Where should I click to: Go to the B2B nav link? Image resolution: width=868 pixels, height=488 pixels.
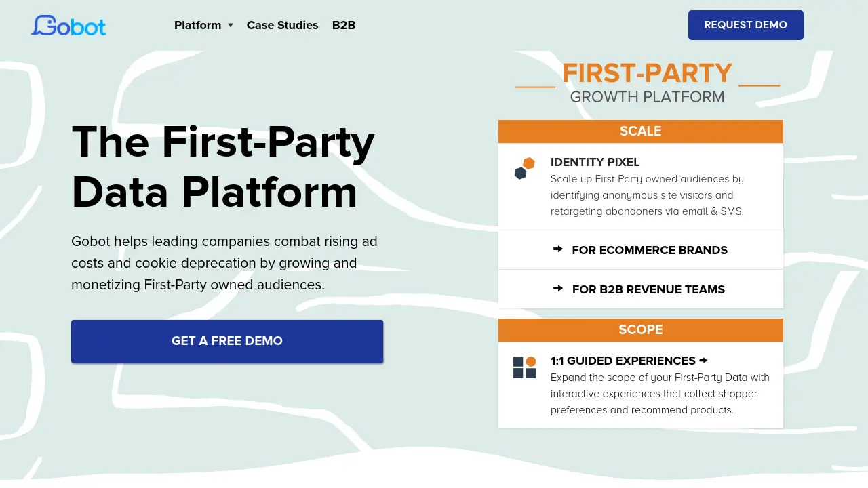(x=344, y=25)
